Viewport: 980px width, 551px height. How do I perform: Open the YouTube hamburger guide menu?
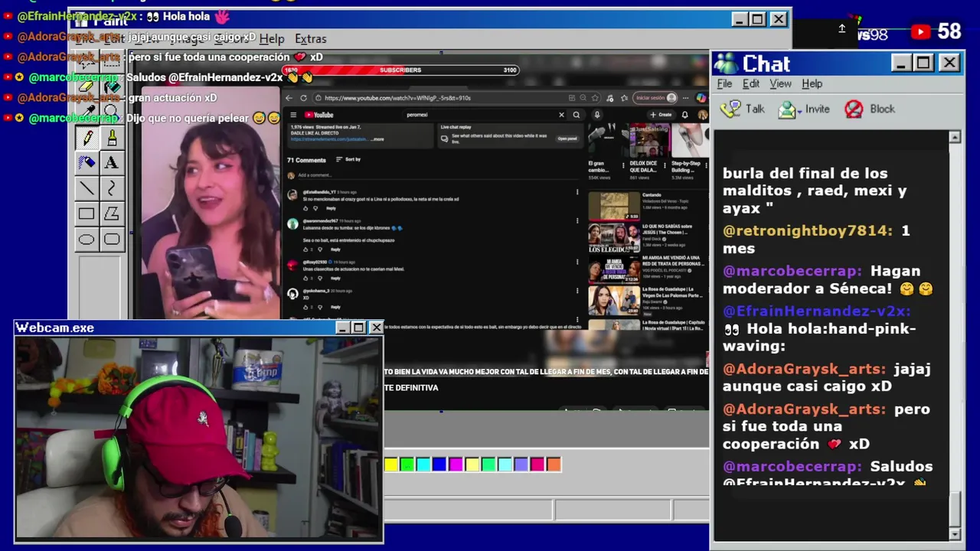coord(293,115)
